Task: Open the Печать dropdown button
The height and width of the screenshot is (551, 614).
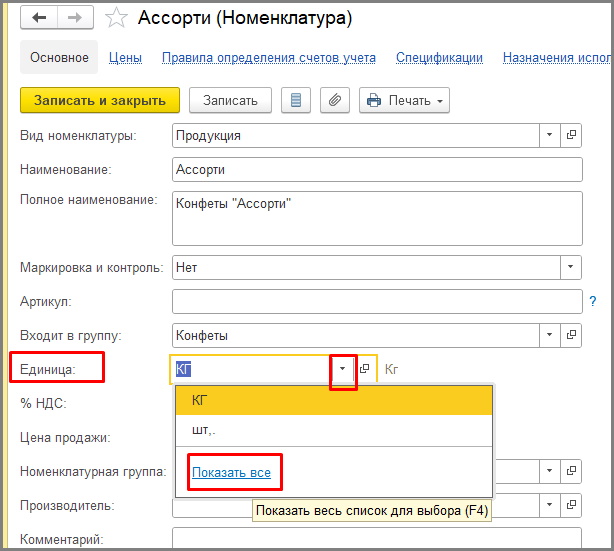Action: pos(404,100)
